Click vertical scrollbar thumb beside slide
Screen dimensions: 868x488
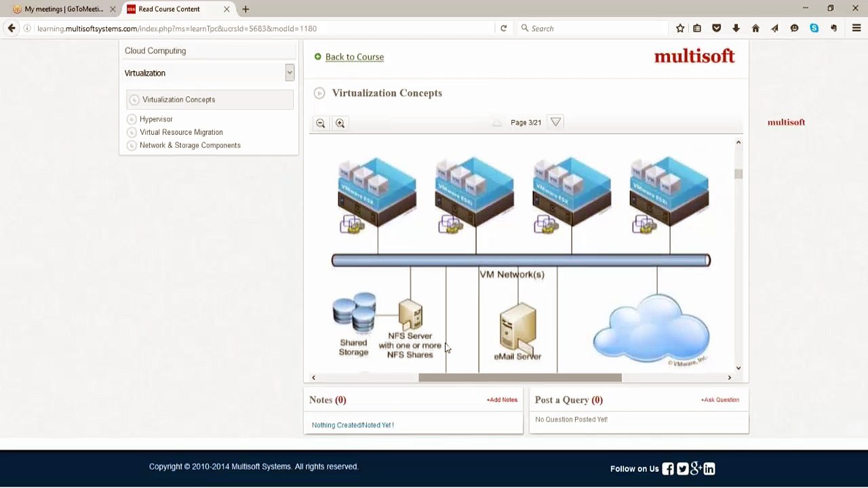[x=738, y=174]
